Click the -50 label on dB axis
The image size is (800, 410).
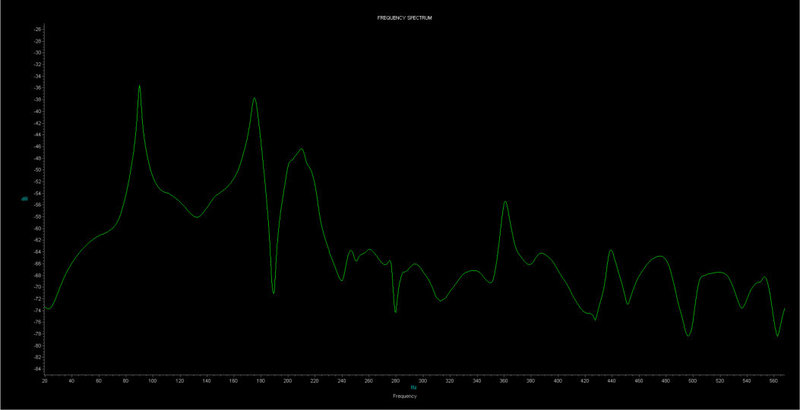click(37, 170)
